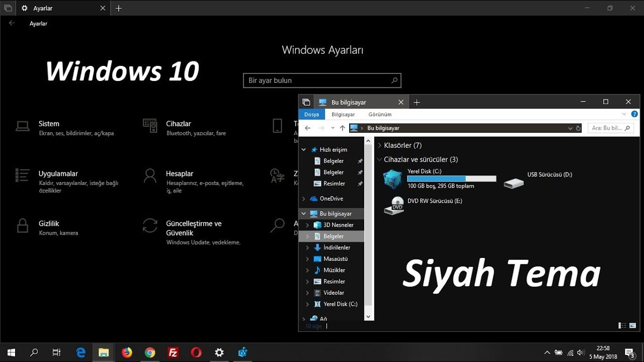Image resolution: width=644 pixels, height=362 pixels.
Task: Click Explorer back navigation arrow
Action: (308, 128)
